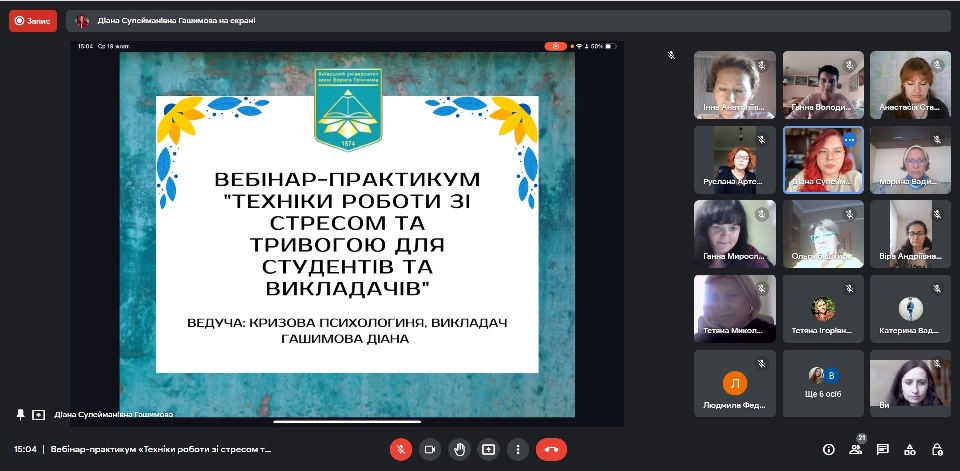This screenshot has height=471, width=960.
Task: Open the chat panel icon
Action: pos(882,450)
